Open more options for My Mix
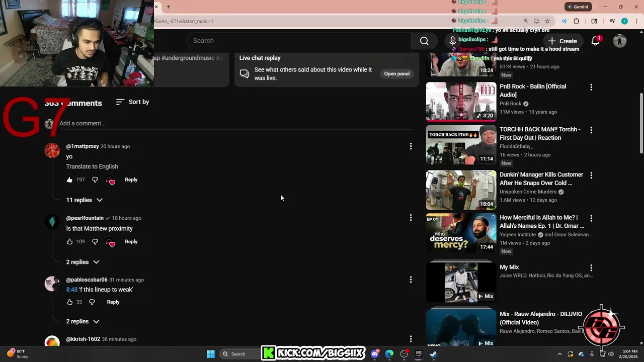The width and height of the screenshot is (644, 362). coord(591,268)
